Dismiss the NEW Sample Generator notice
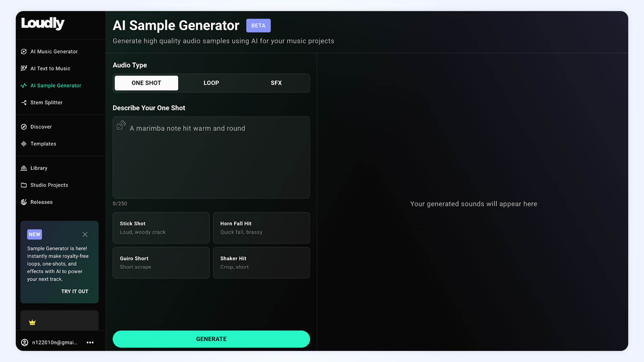Viewport: 644px width, 362px height. click(x=85, y=235)
